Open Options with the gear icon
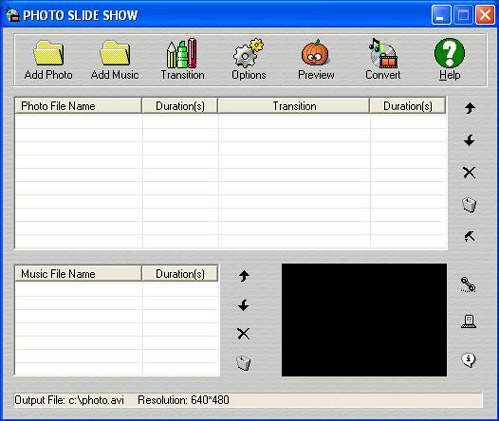 click(x=249, y=60)
